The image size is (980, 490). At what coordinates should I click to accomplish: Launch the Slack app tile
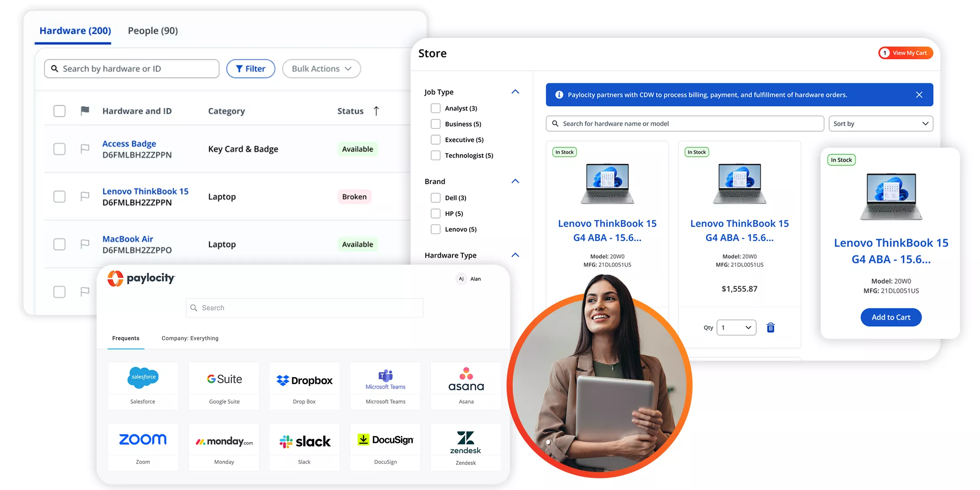coord(304,447)
